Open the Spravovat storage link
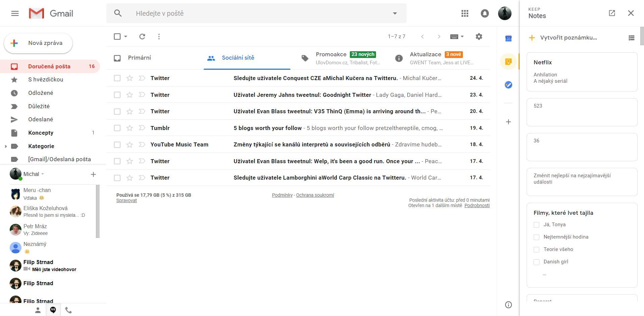644x316 pixels. (x=126, y=200)
